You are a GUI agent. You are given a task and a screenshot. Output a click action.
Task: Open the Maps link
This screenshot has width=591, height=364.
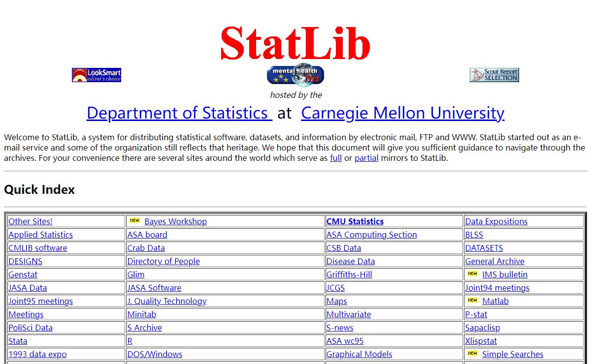337,301
